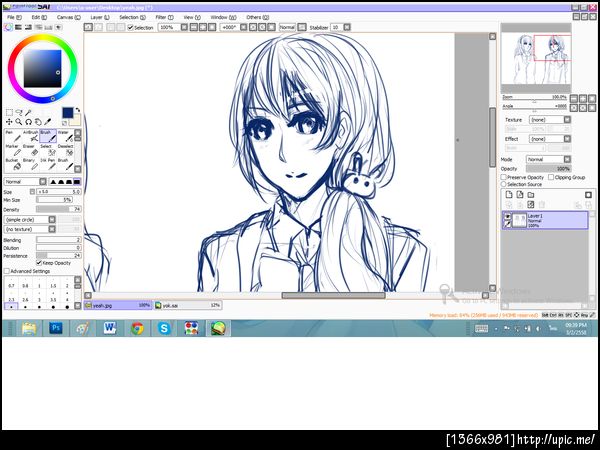Image resolution: width=600 pixels, height=450 pixels.
Task: Open the File menu
Action: [14, 18]
